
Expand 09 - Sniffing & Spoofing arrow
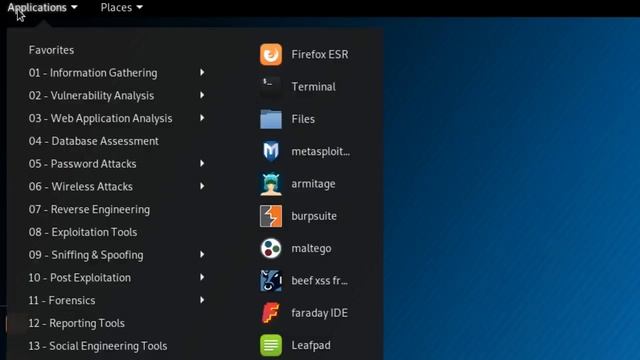coord(202,254)
